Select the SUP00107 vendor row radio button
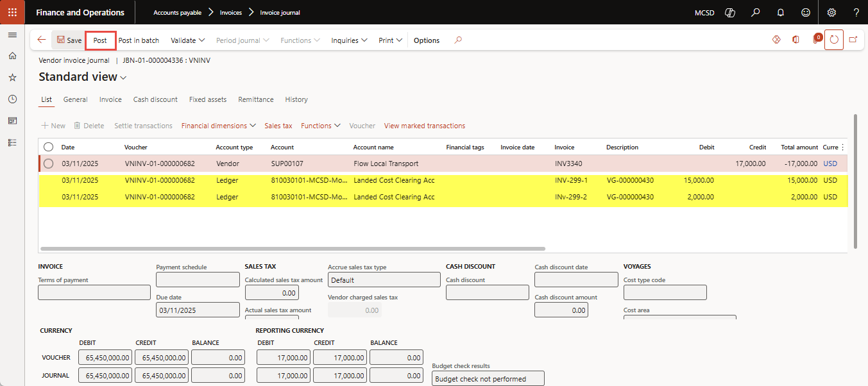The height and width of the screenshot is (386, 868). 49,164
